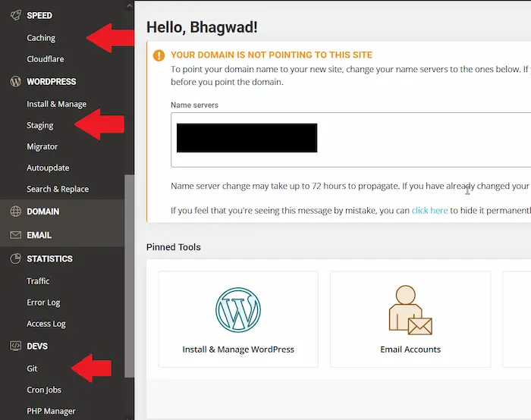Click inside the Name servers box
The image size is (531, 420).
click(350, 139)
